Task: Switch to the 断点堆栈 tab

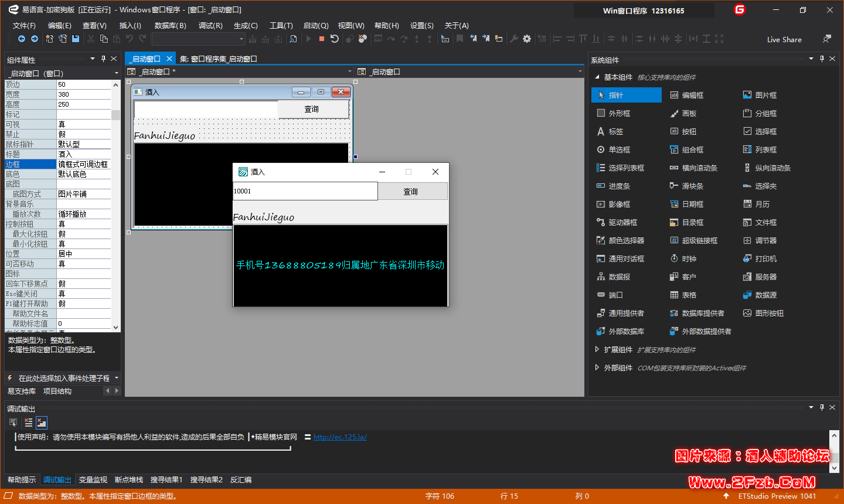Action: pos(129,479)
